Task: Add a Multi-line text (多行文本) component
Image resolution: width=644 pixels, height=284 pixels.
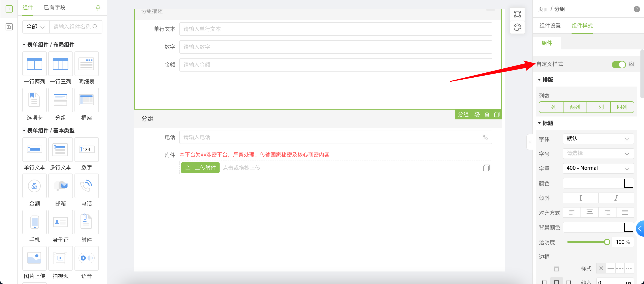Action: click(x=60, y=150)
